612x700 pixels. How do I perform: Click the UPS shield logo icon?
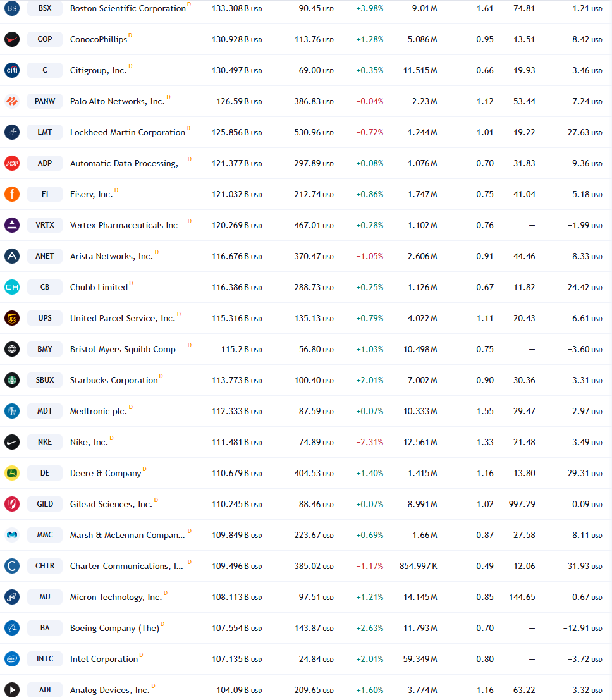coord(12,318)
